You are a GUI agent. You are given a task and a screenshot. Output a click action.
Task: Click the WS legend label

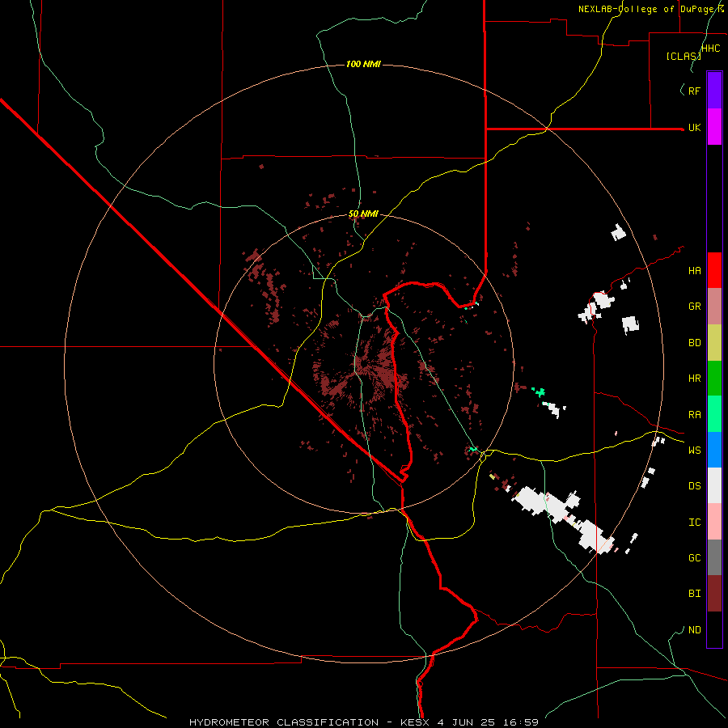coord(695,451)
